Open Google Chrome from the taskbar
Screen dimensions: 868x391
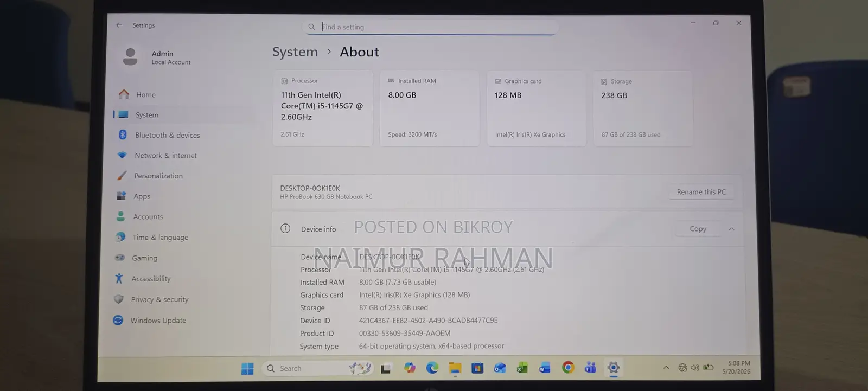point(568,368)
